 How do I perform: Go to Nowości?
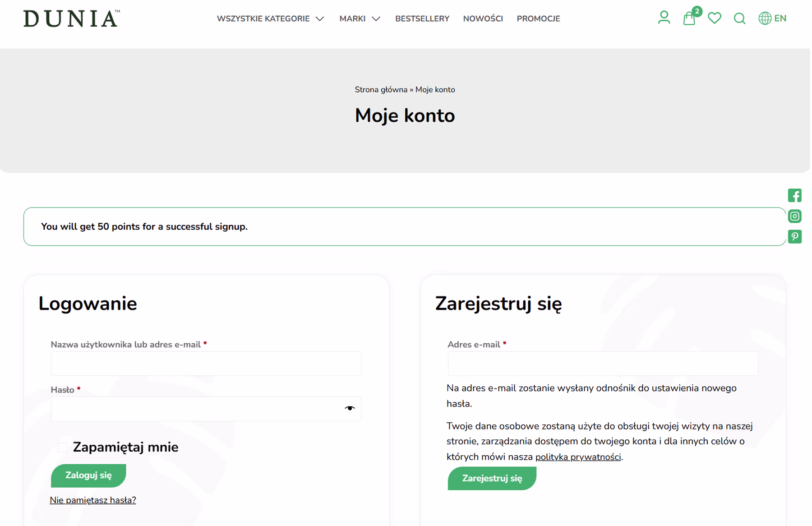click(483, 18)
